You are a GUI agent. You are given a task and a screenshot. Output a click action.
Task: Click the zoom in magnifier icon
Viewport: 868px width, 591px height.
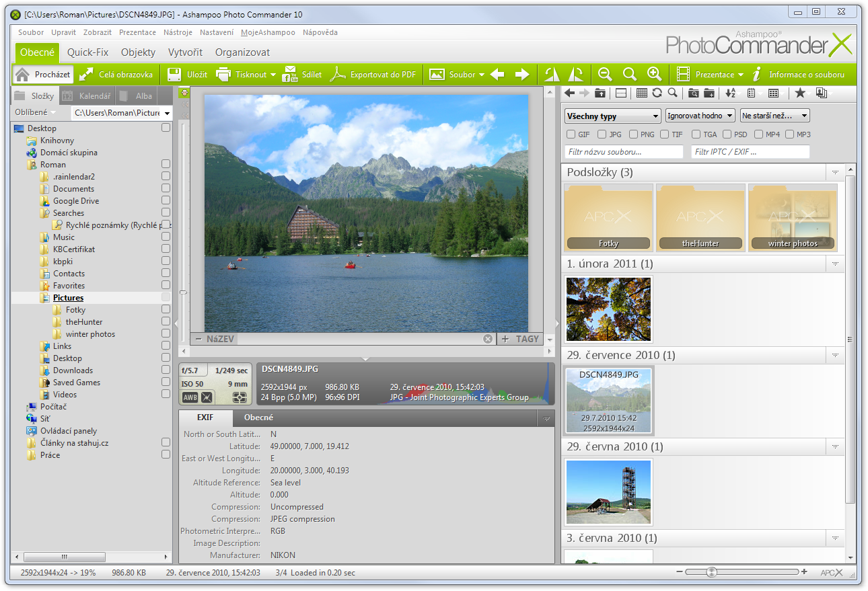(x=653, y=75)
